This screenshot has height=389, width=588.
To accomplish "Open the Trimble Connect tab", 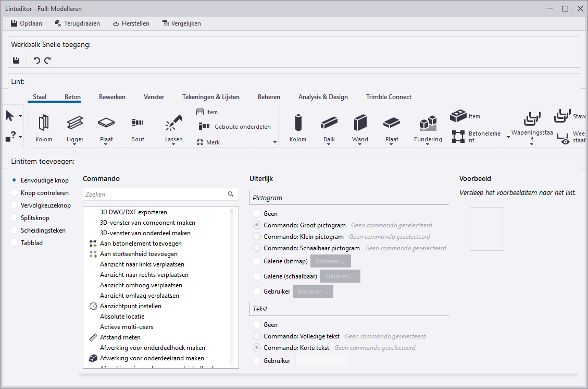I will 389,97.
